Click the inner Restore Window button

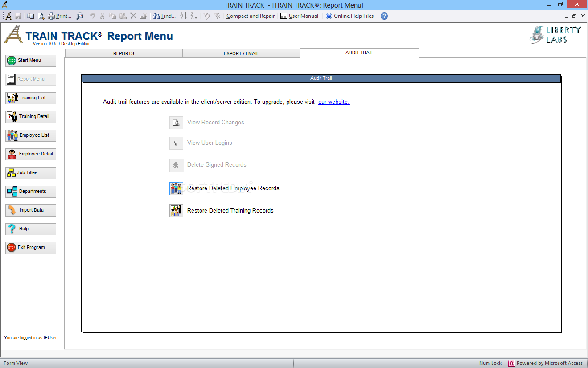[x=574, y=16]
